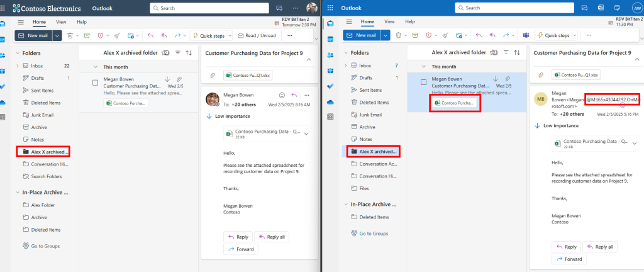Click Teams icon in right window toolbar
The width and height of the screenshot is (644, 272).
tap(526, 35)
